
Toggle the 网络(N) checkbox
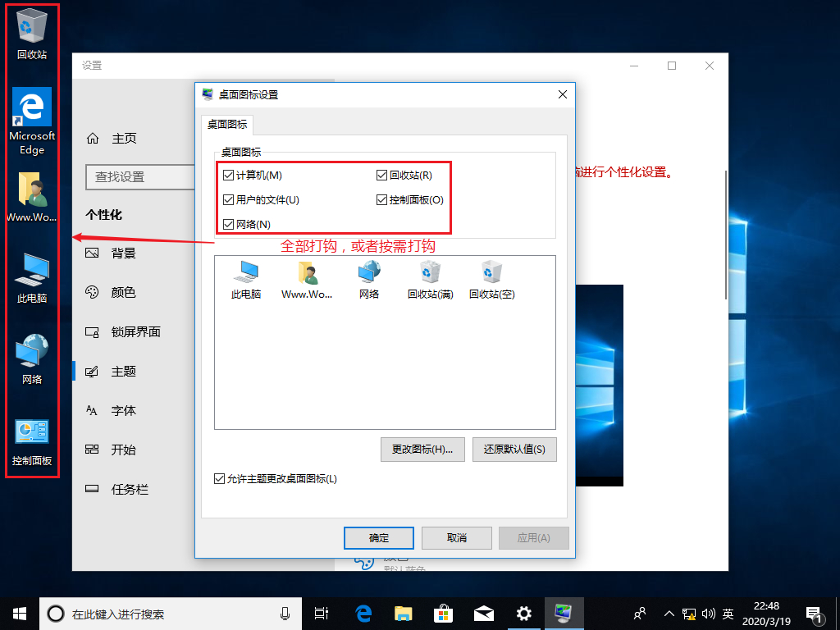229,224
